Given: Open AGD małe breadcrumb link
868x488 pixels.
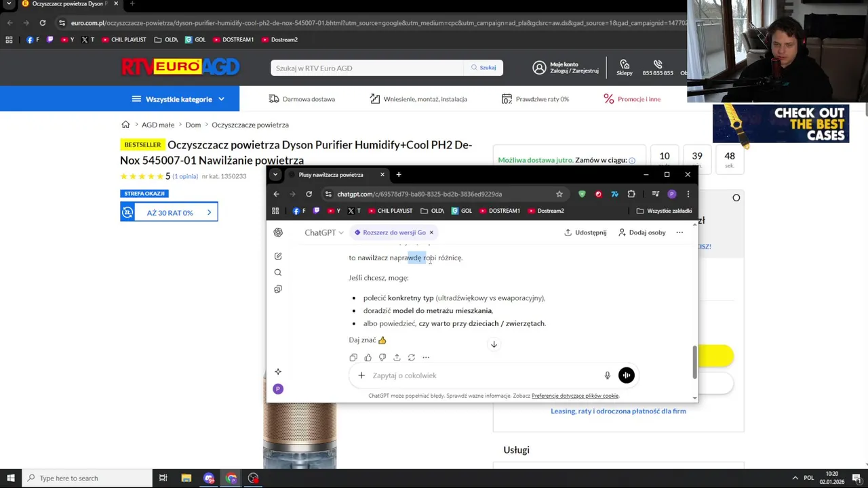Looking at the screenshot, I should pos(158,125).
